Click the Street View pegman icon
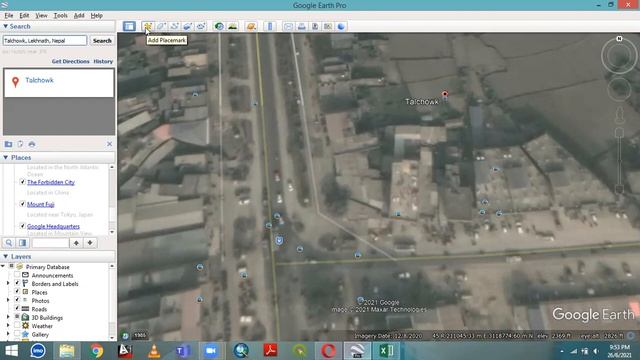 pos(619,116)
